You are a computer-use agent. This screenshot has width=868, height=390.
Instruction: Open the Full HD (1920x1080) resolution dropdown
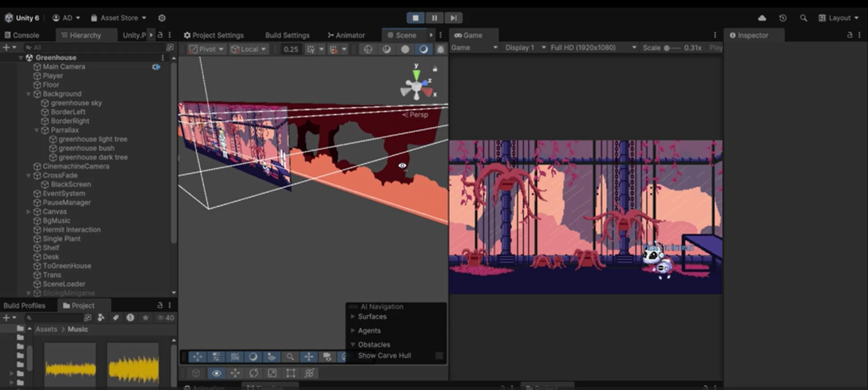593,47
